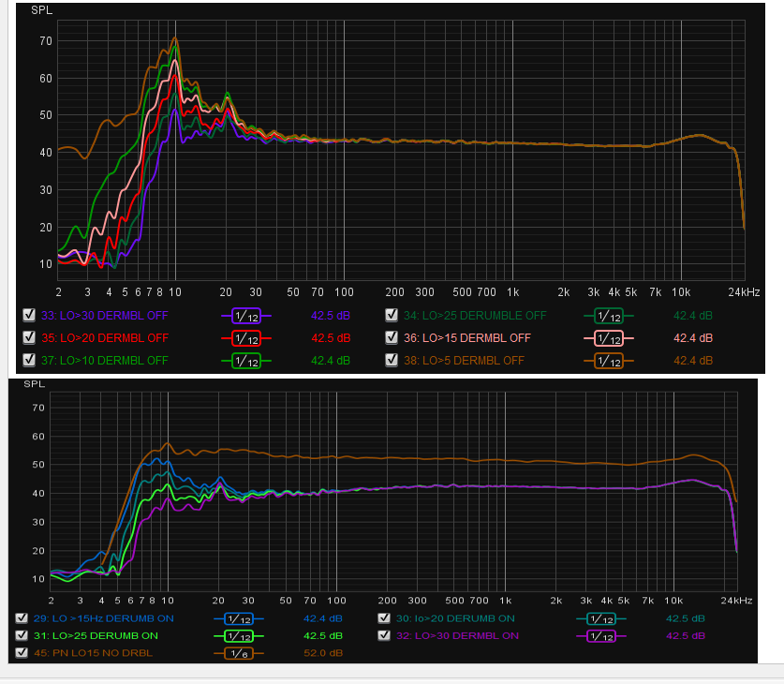Open red 1/12 line swatch for trace 35
This screenshot has height=684, width=784.
coord(246,338)
